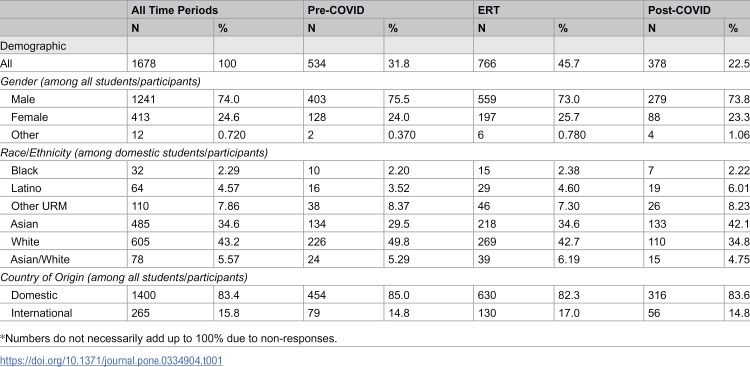The image size is (750, 367).
Task: Select the Other URM row label
Action: (x=39, y=206)
